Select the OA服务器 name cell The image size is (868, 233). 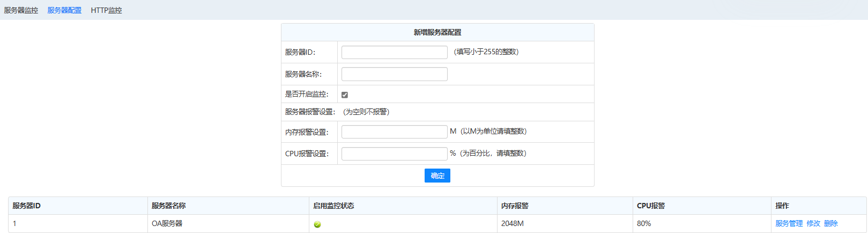click(x=167, y=223)
